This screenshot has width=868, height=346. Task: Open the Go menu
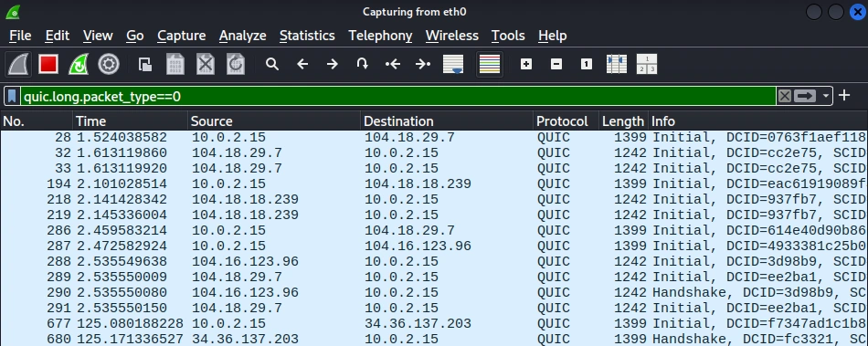point(134,36)
